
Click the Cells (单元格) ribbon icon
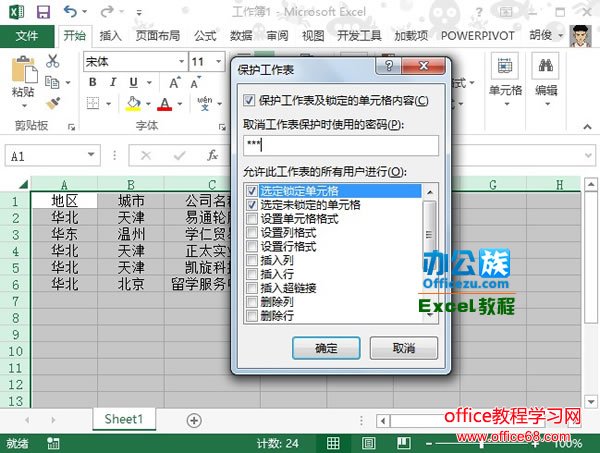(x=505, y=67)
